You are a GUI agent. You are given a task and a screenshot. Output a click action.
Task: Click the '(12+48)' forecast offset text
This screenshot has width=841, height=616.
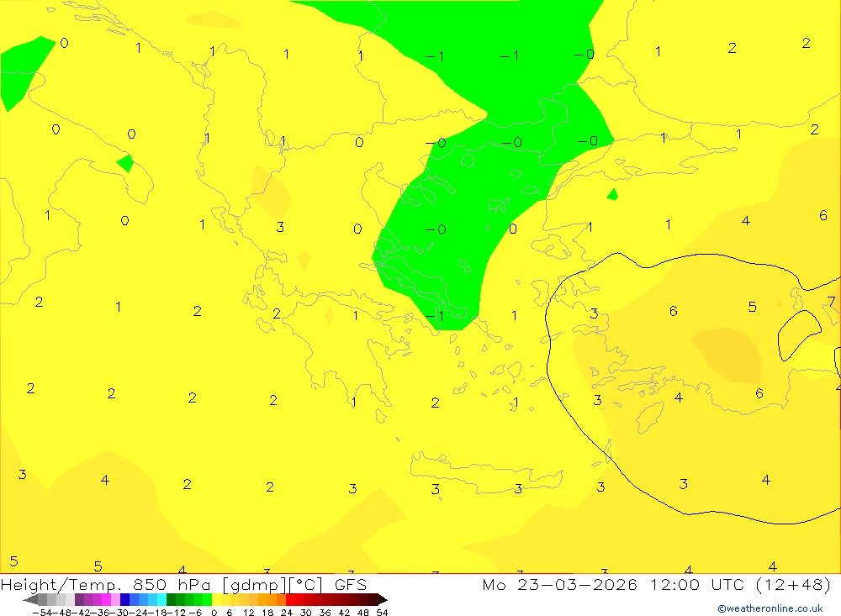point(793,584)
